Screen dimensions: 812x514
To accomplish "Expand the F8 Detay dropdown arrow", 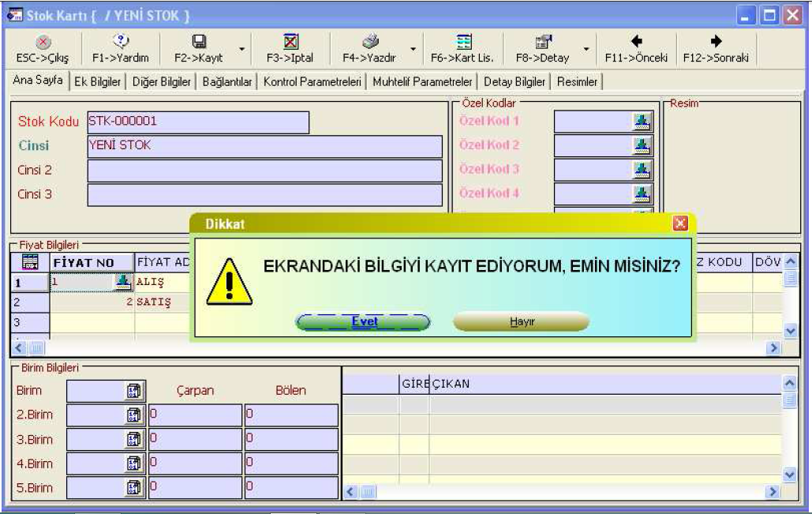I will [x=586, y=51].
